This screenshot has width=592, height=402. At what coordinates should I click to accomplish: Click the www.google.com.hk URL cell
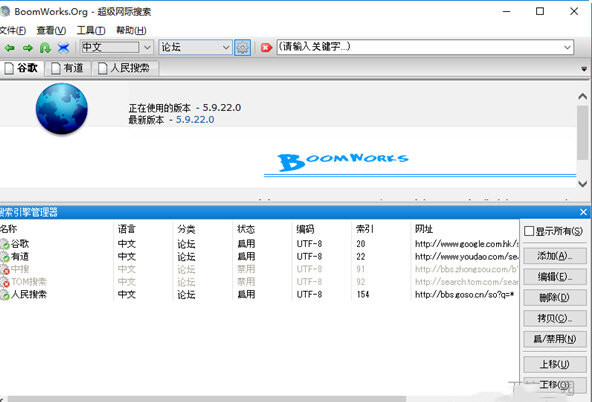pos(467,244)
